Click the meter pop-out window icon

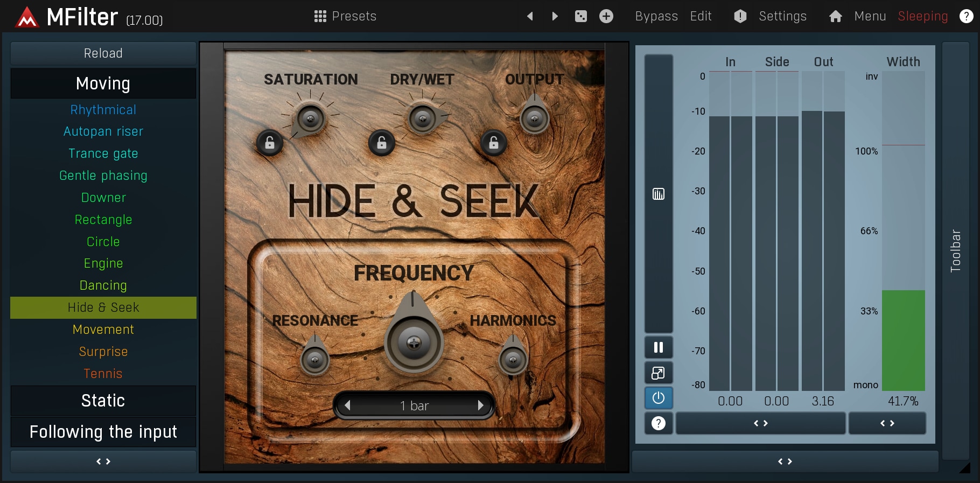(x=658, y=373)
